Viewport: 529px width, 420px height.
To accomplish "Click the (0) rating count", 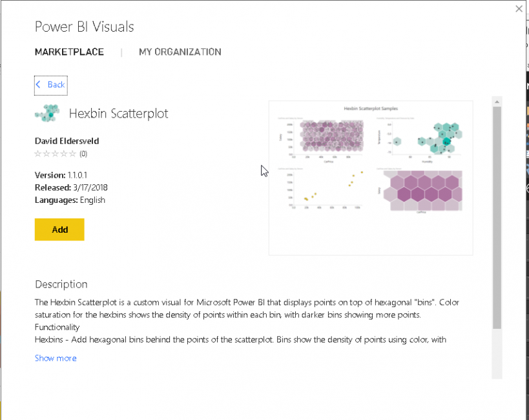I will (83, 154).
